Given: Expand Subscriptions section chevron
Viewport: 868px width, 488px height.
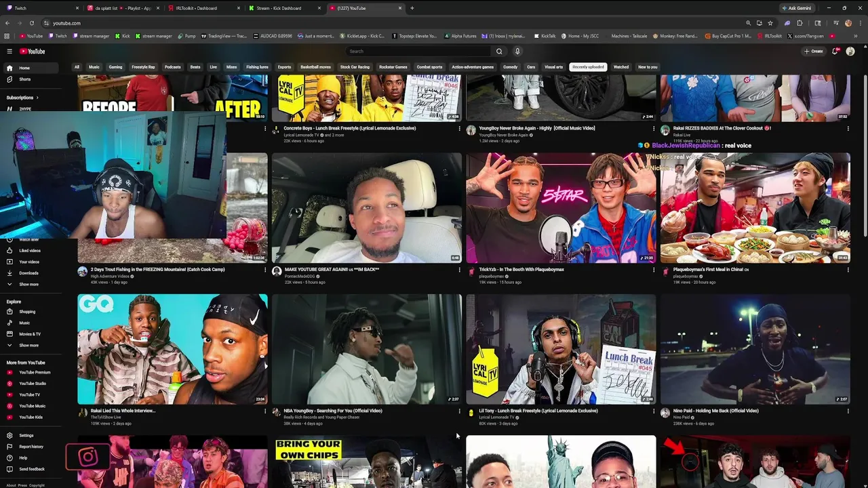Looking at the screenshot, I should [x=37, y=98].
